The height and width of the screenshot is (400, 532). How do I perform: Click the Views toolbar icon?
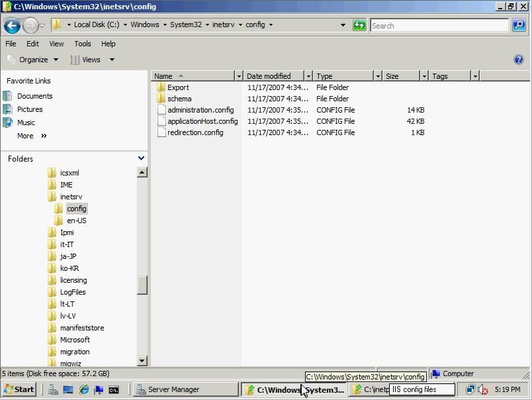[75, 60]
